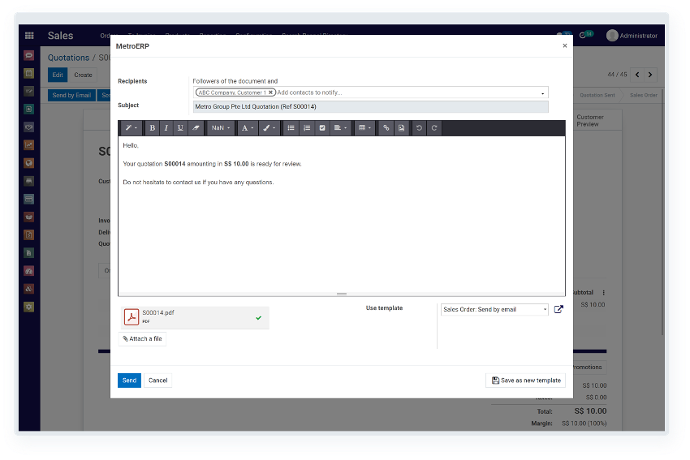This screenshot has height=460, width=690.
Task: Click Edit button behind dialog
Action: 58,75
